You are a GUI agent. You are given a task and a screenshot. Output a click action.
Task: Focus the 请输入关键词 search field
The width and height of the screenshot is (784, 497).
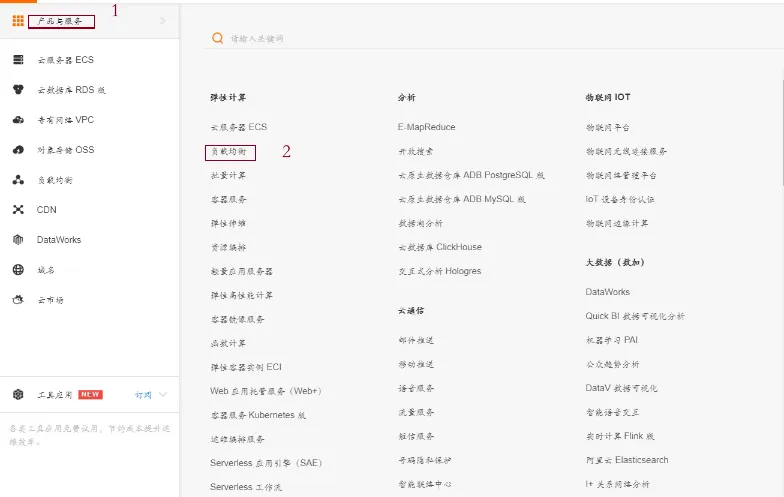pos(495,38)
